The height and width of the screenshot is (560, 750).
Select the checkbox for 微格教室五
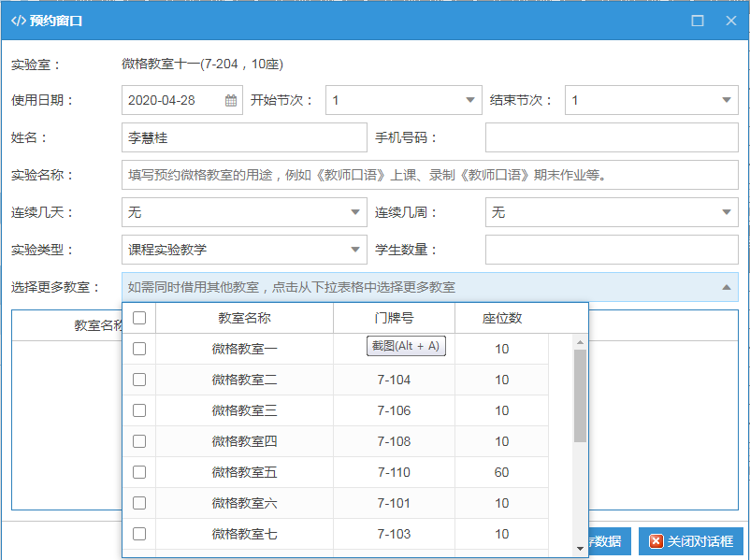click(139, 472)
